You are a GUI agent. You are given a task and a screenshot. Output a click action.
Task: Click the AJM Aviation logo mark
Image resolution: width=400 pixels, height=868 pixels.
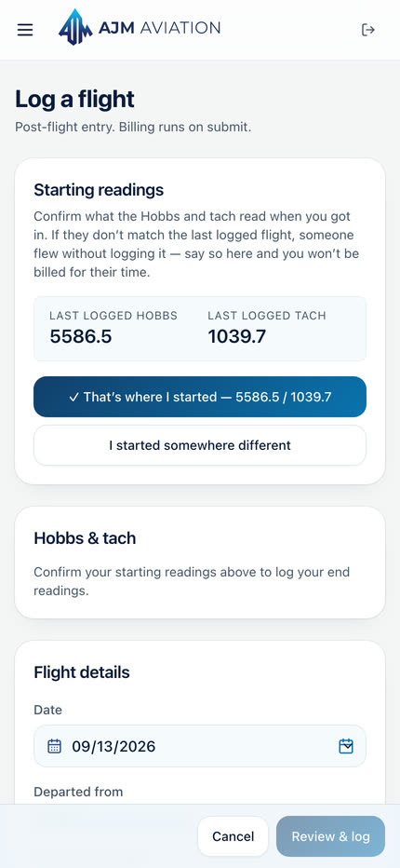[x=75, y=27]
